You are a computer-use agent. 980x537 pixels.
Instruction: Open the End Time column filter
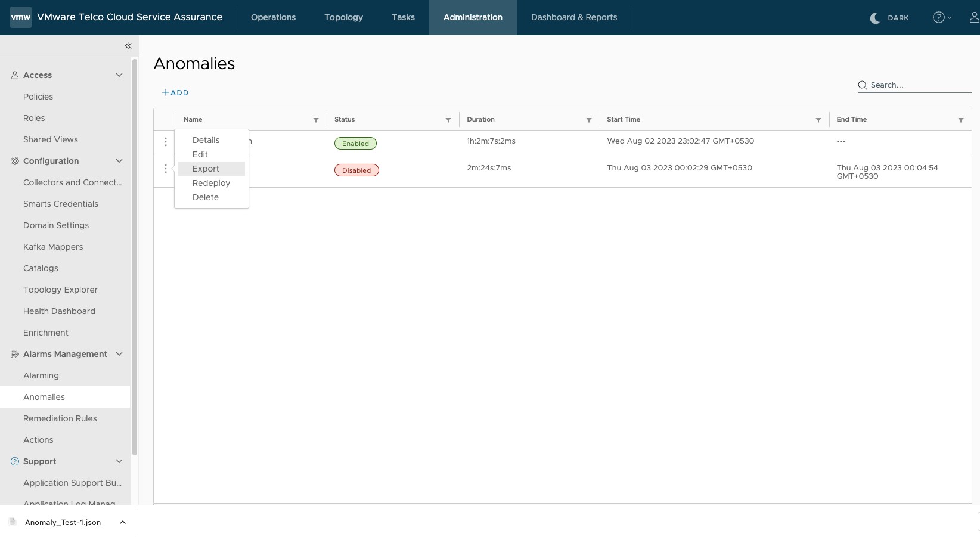[x=961, y=120]
